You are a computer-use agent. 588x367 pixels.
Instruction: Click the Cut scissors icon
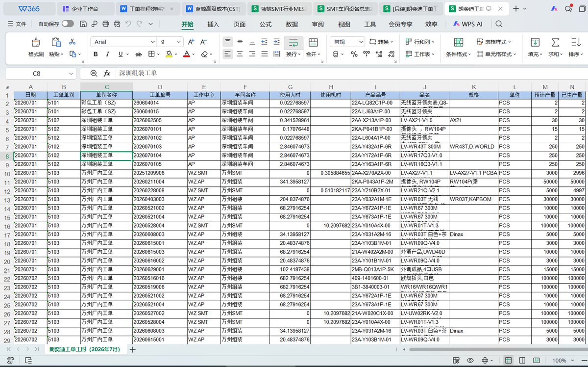[x=72, y=42]
